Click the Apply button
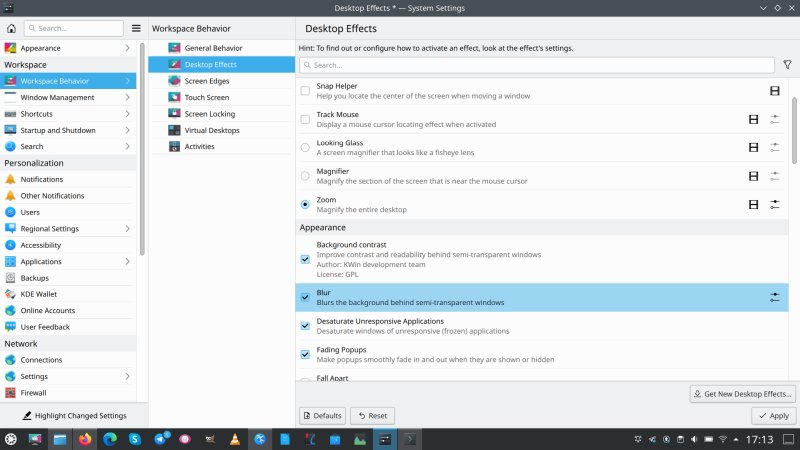 pyautogui.click(x=773, y=415)
